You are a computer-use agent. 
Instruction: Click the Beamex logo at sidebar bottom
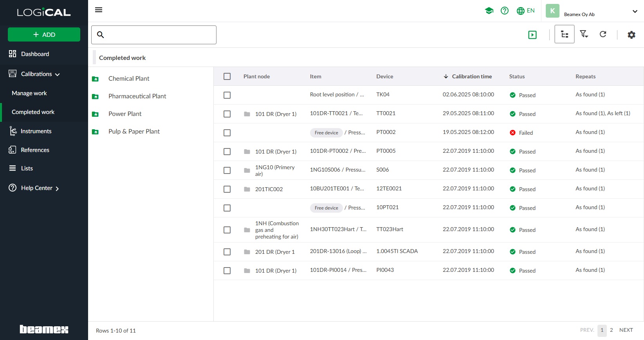[x=44, y=329]
